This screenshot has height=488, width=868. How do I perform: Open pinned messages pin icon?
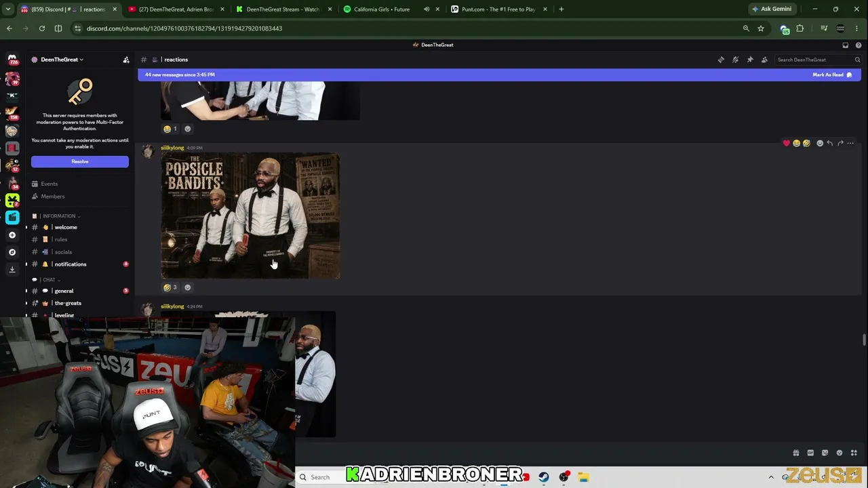click(x=750, y=60)
